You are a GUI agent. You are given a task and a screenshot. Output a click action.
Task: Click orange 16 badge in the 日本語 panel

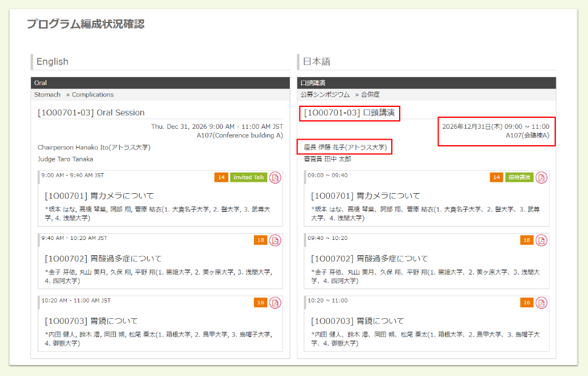(x=527, y=303)
